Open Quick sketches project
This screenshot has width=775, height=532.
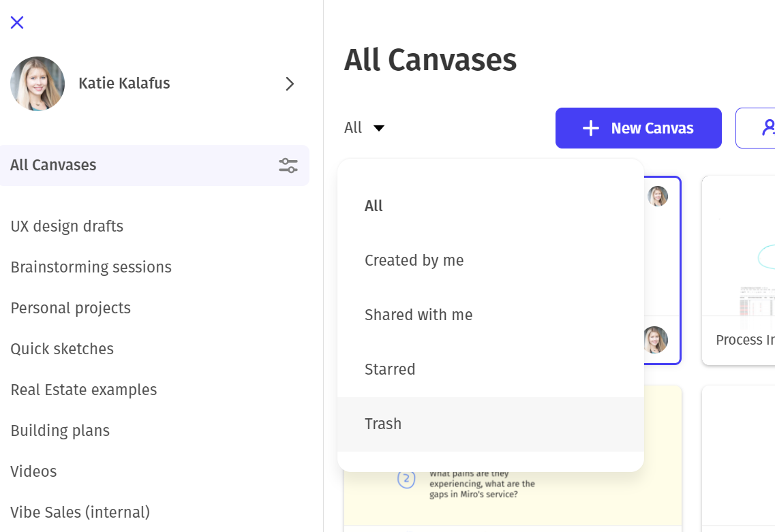(x=62, y=349)
